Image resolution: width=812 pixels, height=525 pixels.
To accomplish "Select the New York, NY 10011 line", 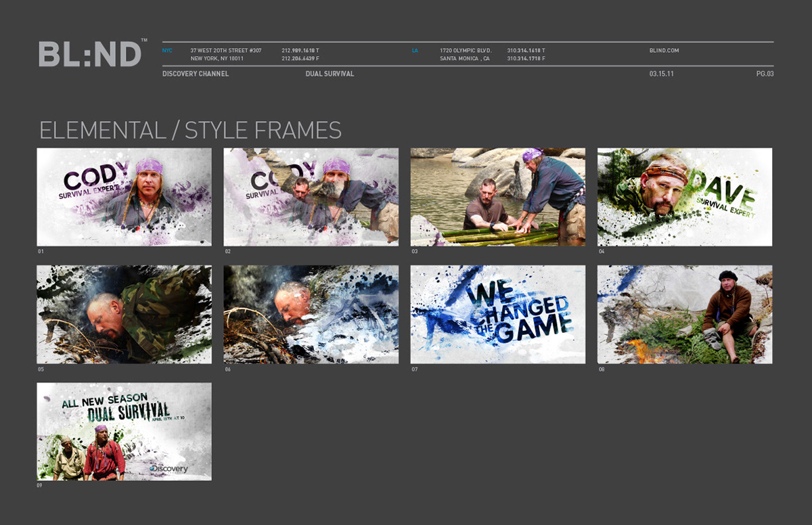I will [217, 59].
